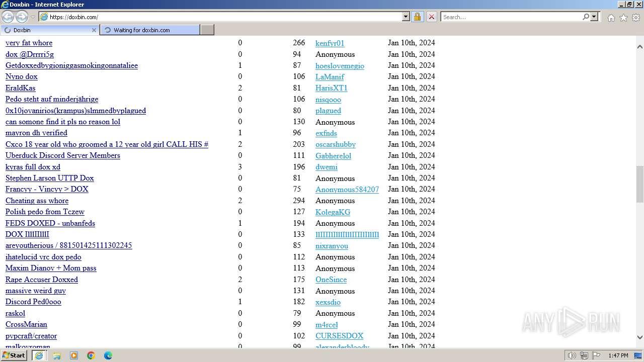Open the Home page icon
The width and height of the screenshot is (644, 362).
point(611,18)
